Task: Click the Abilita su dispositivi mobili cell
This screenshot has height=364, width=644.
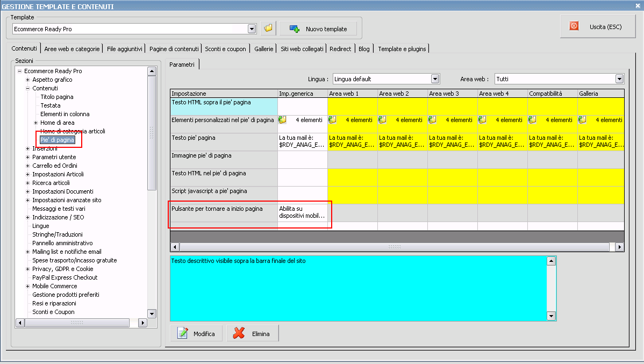Action: [x=302, y=212]
